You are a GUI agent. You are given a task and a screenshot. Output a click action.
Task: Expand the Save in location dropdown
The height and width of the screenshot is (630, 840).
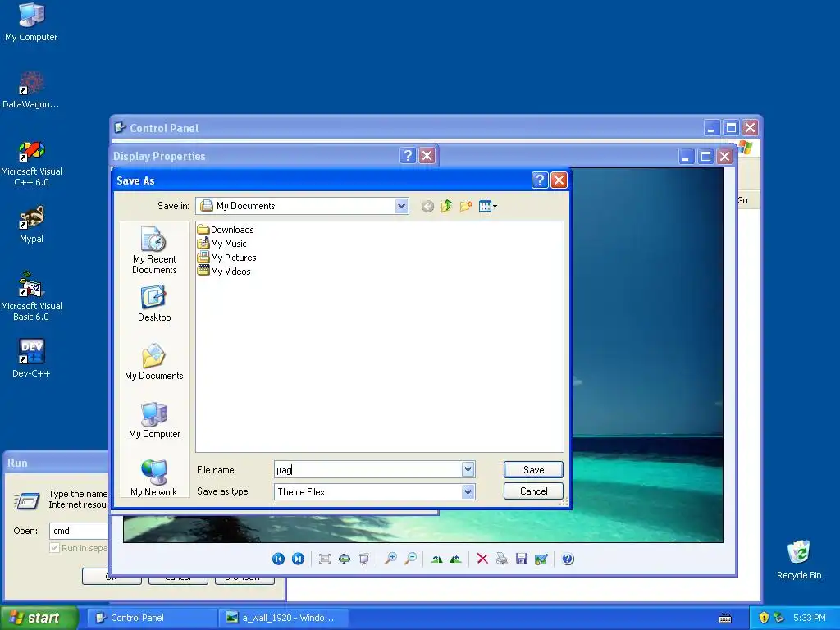(x=401, y=206)
